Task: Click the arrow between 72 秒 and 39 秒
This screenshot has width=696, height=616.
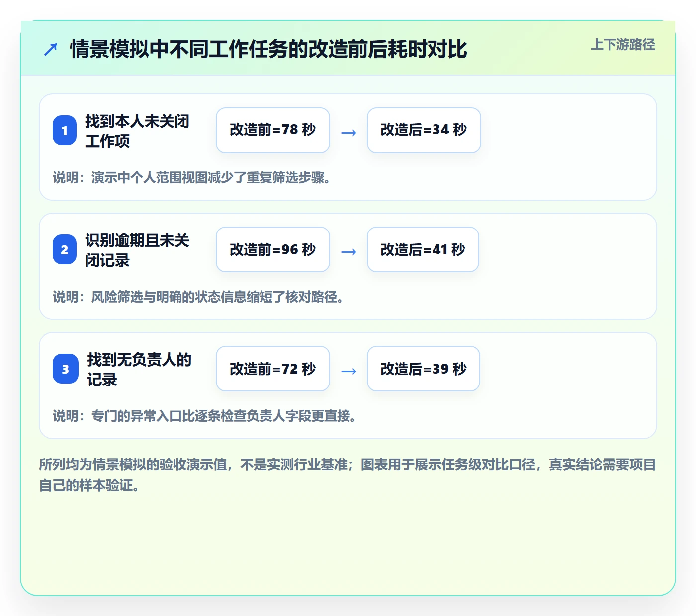Action: 348,371
